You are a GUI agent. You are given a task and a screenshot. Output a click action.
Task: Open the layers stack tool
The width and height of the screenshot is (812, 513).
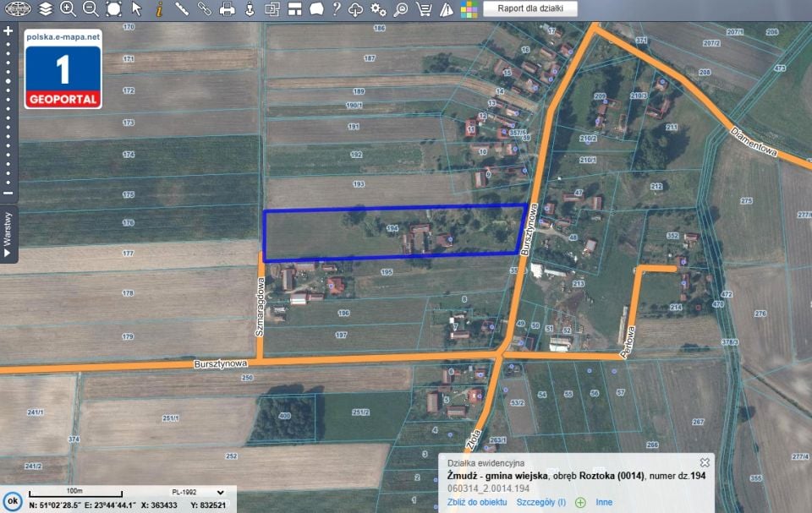tap(46, 8)
